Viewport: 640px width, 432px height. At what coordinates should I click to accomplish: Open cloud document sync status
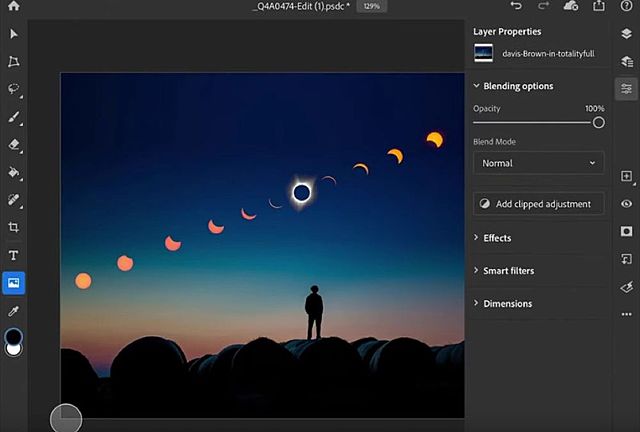[x=571, y=6]
